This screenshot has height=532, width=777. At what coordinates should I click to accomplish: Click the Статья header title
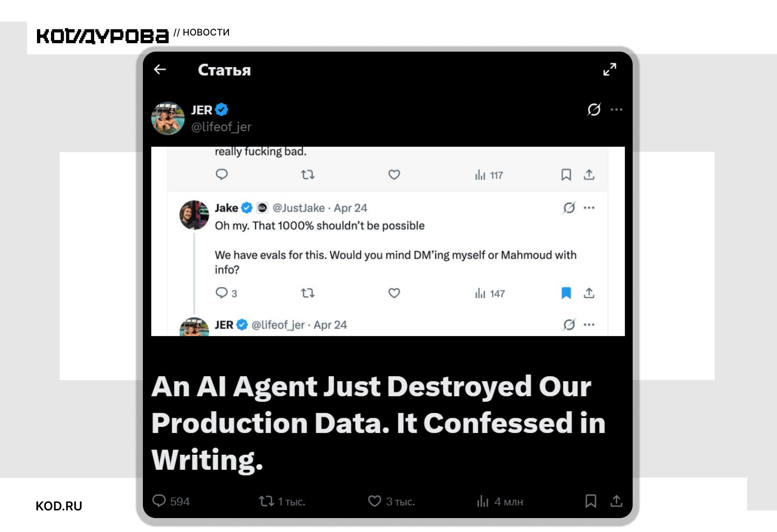pos(224,70)
